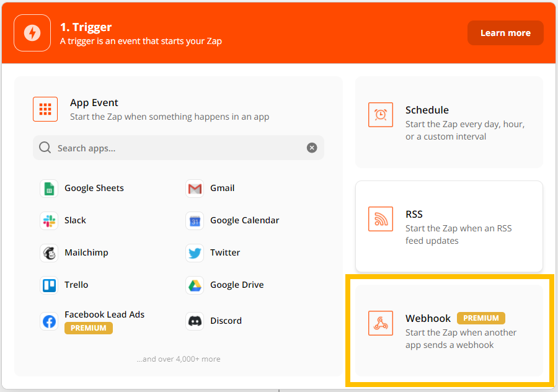The image size is (558, 392).
Task: Click the PREMIUM badge under Facebook Lead Ads
Action: (88, 328)
